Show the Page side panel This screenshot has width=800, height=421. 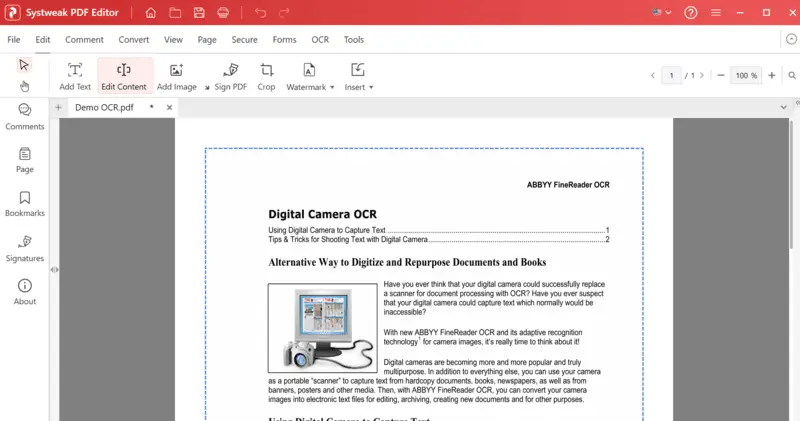pos(24,160)
